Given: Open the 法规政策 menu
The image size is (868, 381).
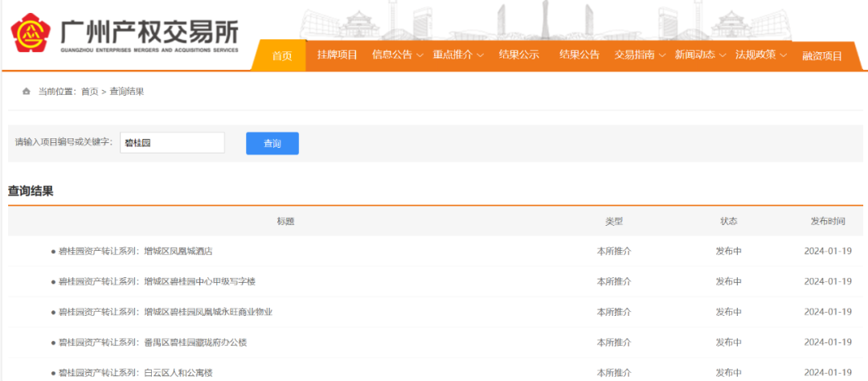Looking at the screenshot, I should [x=755, y=55].
